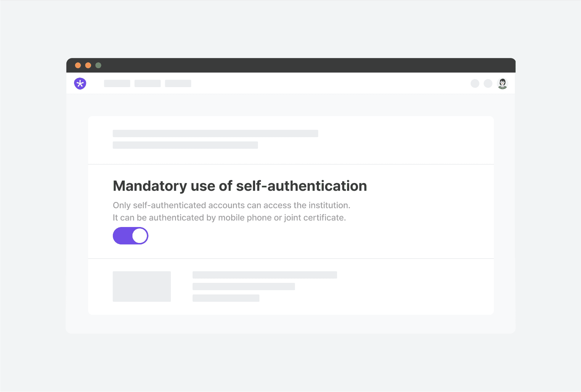Image resolution: width=581 pixels, height=392 pixels.
Task: Disable mandatory self-authentication toggle
Action: [x=131, y=236]
